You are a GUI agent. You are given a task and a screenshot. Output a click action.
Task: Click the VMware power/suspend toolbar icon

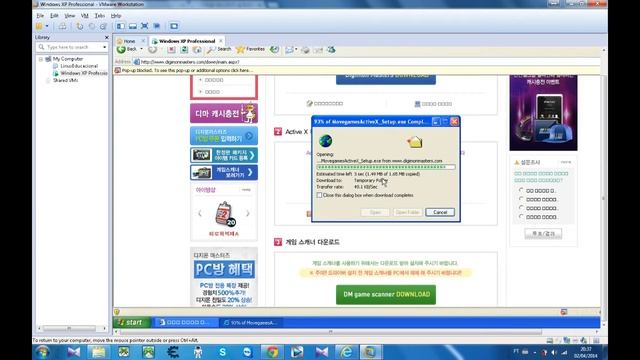click(x=39, y=26)
